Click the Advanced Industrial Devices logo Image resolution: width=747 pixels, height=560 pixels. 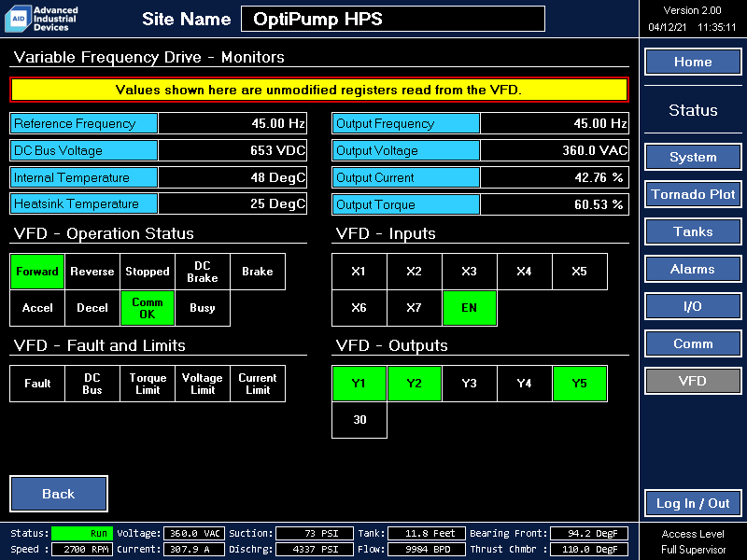point(41,19)
